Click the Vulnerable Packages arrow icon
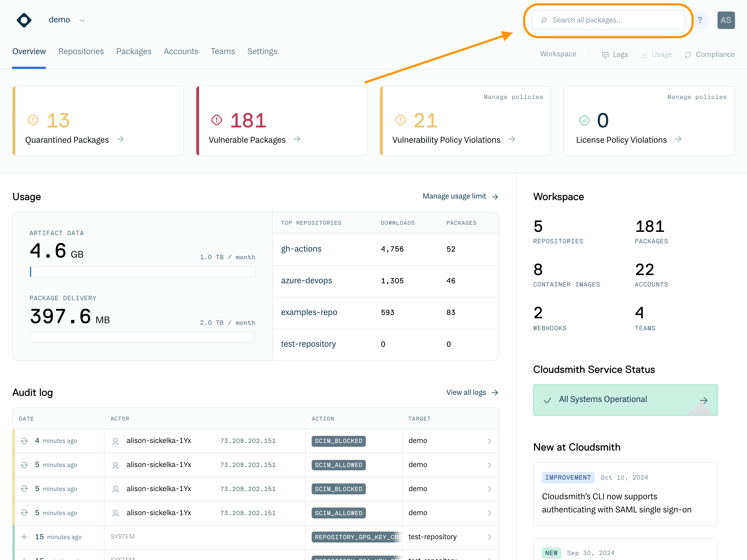 coord(297,139)
